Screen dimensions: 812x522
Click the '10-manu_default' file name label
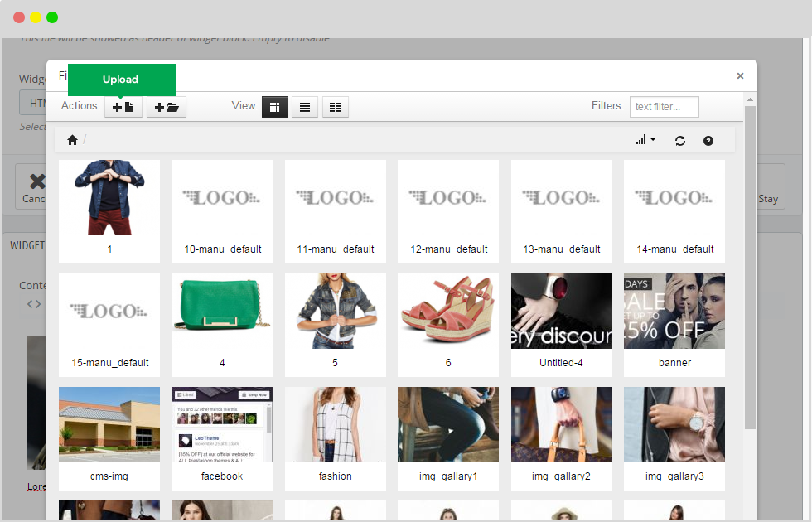(x=223, y=249)
